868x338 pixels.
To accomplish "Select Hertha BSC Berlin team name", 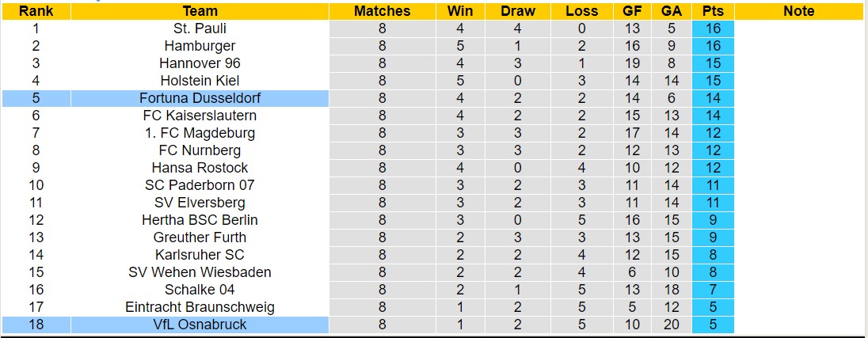I will pyautogui.click(x=200, y=220).
